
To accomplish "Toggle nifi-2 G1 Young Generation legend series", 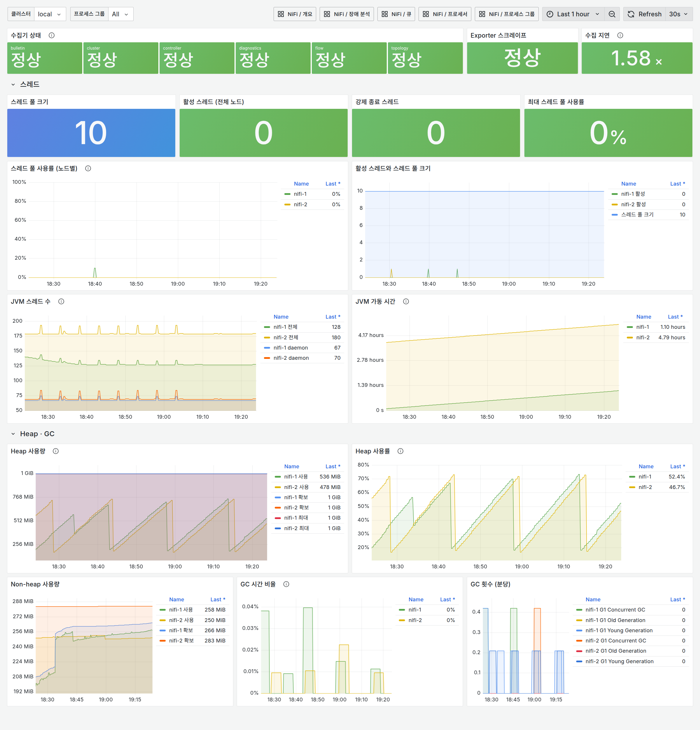I will (619, 661).
